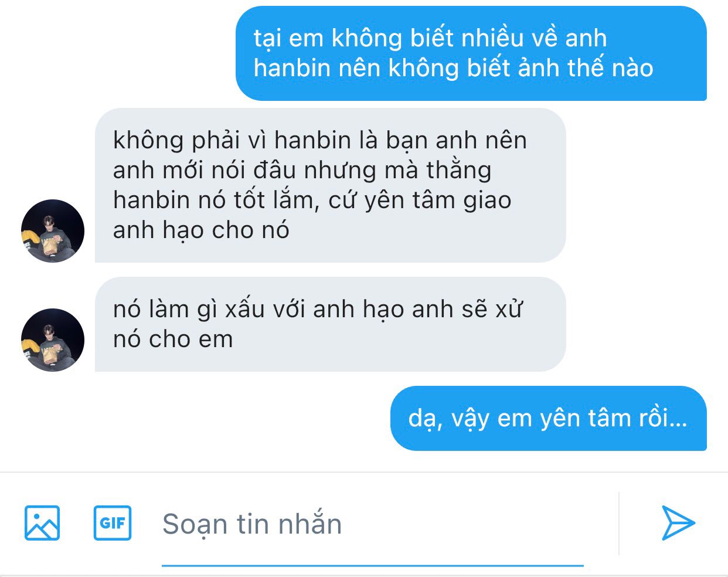The width and height of the screenshot is (728, 577).
Task: Click the line 'anh hạo cho nó' in the gray message
Action: point(201,230)
